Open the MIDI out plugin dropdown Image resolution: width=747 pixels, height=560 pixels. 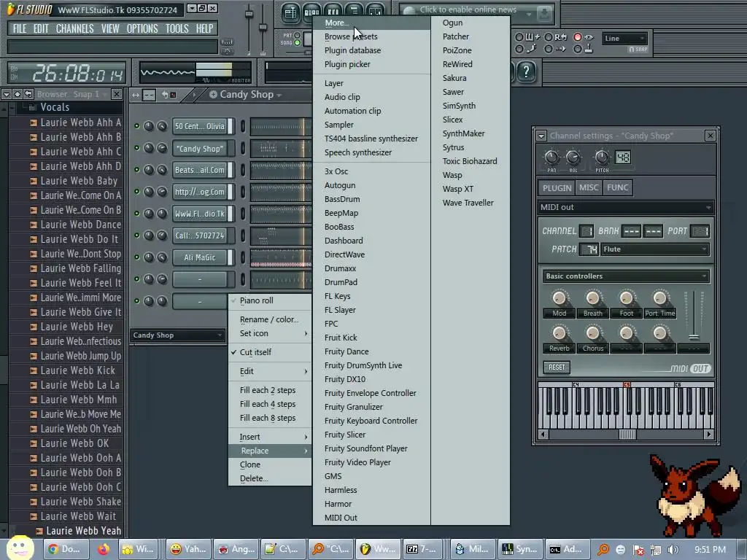point(626,207)
